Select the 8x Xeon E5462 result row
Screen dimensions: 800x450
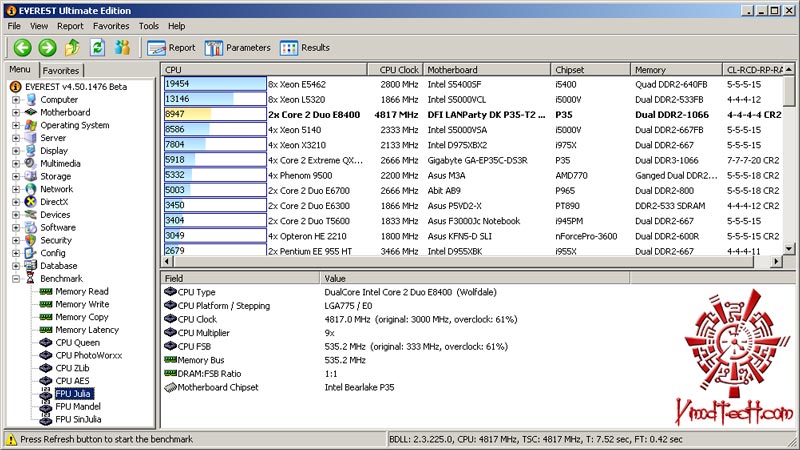473,84
